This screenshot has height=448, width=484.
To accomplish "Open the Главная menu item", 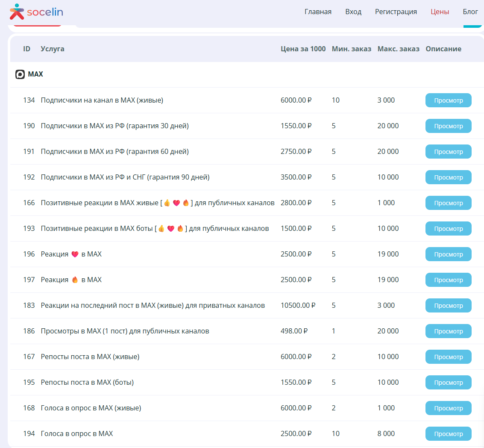I will [318, 12].
